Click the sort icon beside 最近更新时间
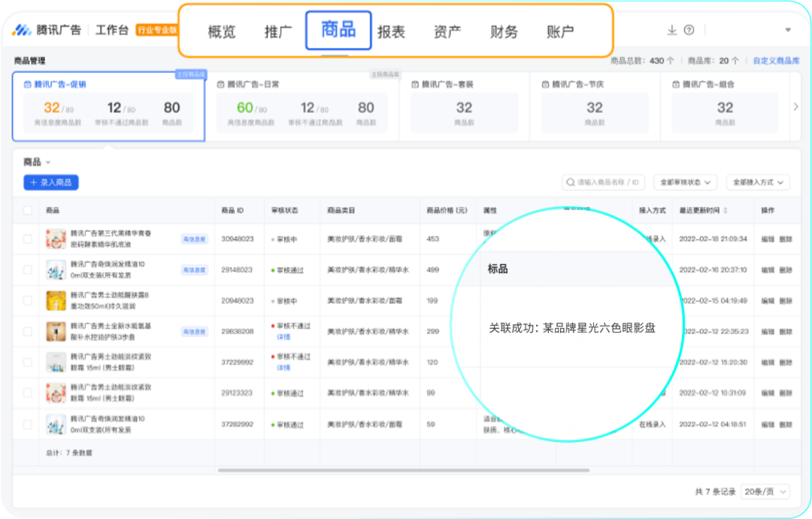The image size is (812, 519). click(726, 211)
